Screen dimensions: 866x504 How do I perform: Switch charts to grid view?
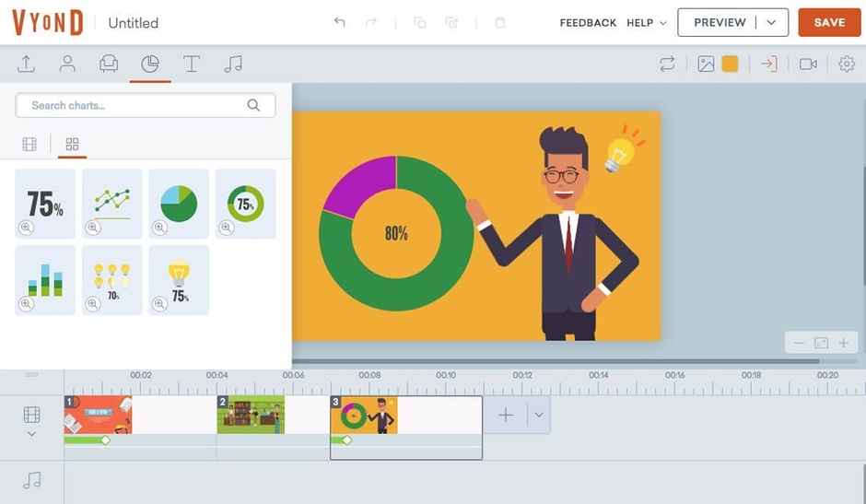(72, 144)
